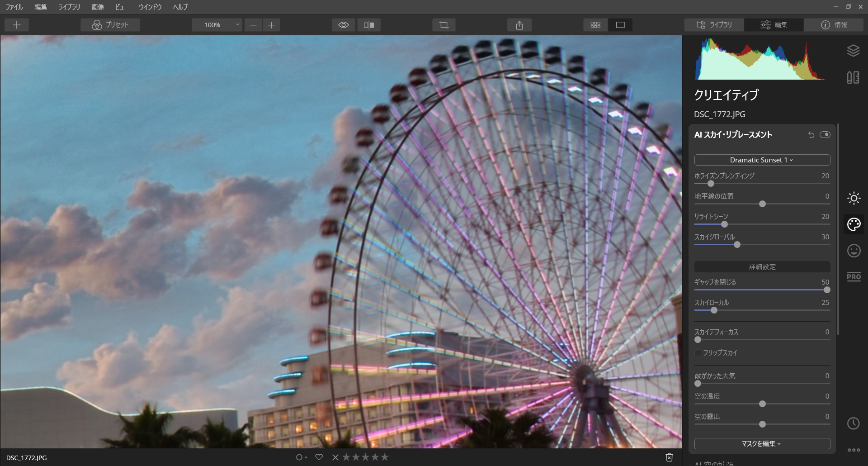Adjust the ホライズンブレンディング slider
Image resolution: width=868 pixels, height=466 pixels.
711,184
